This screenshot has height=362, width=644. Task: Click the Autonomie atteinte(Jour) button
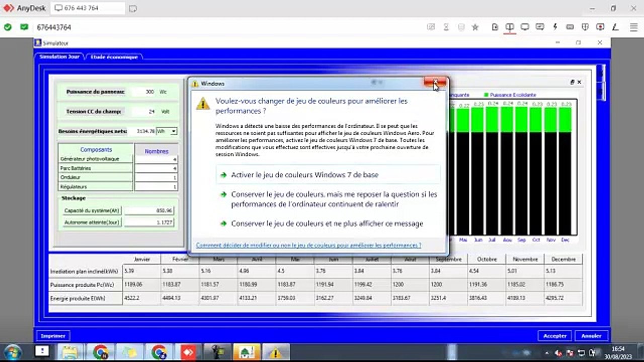click(92, 222)
